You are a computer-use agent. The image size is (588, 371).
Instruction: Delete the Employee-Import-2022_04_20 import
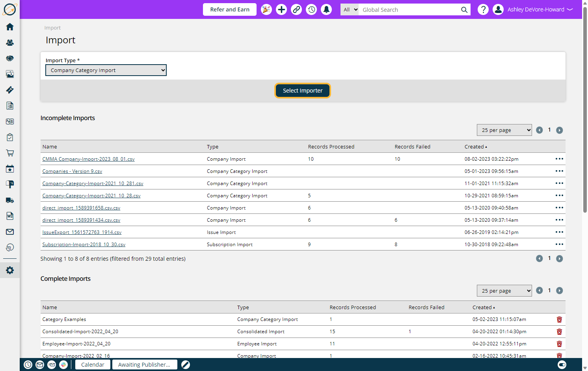click(559, 344)
